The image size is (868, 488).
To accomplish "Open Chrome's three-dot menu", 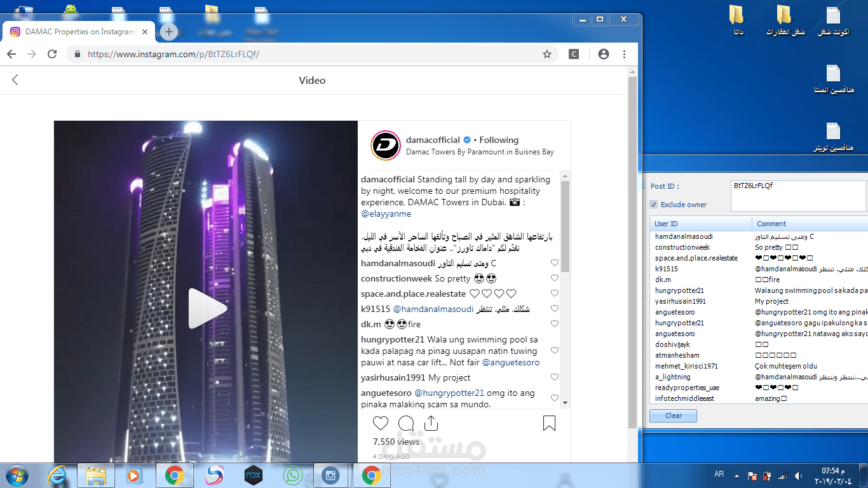I will point(625,54).
